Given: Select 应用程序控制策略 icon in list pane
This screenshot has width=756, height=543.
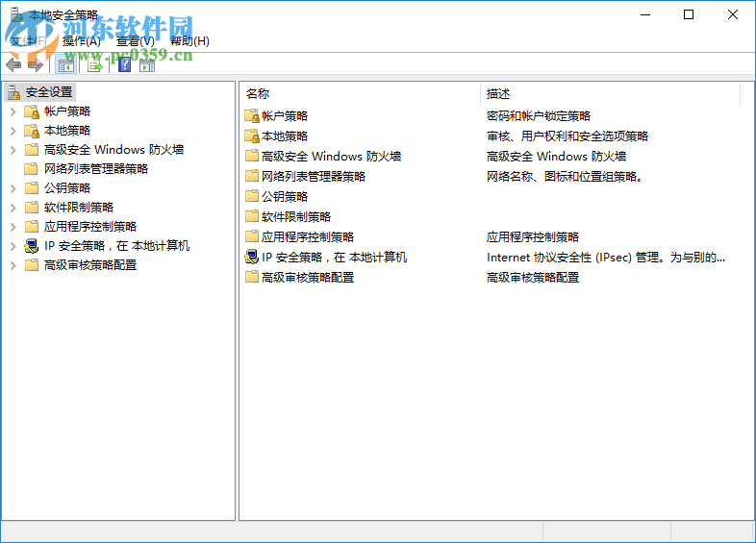Looking at the screenshot, I should (x=252, y=236).
